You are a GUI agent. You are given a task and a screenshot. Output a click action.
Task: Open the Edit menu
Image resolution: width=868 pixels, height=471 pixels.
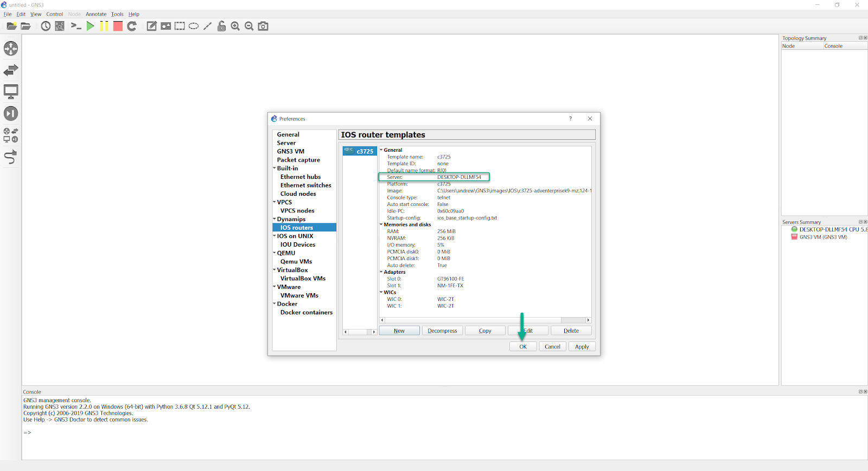tap(21, 14)
